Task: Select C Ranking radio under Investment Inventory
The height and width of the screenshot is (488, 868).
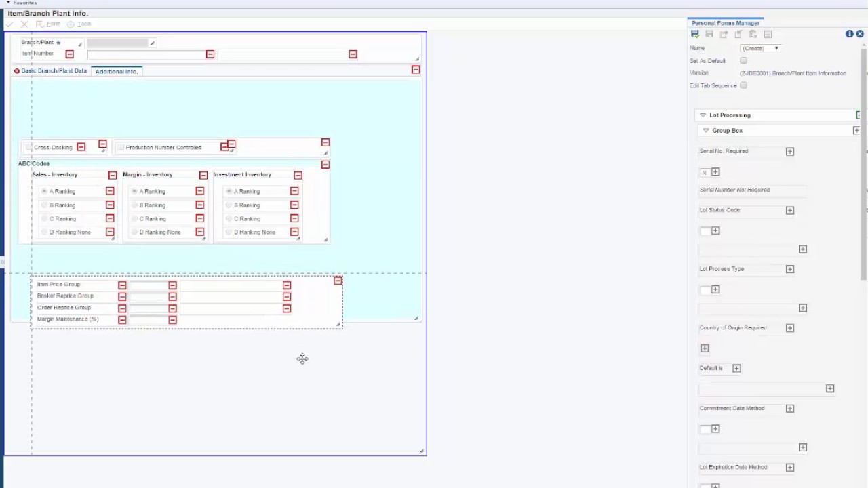Action: coord(229,218)
